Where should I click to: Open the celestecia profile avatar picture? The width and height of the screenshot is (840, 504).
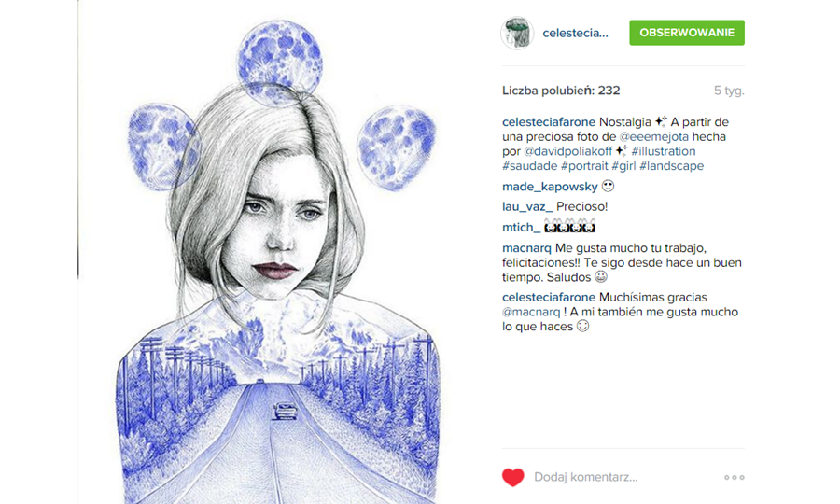(x=516, y=33)
